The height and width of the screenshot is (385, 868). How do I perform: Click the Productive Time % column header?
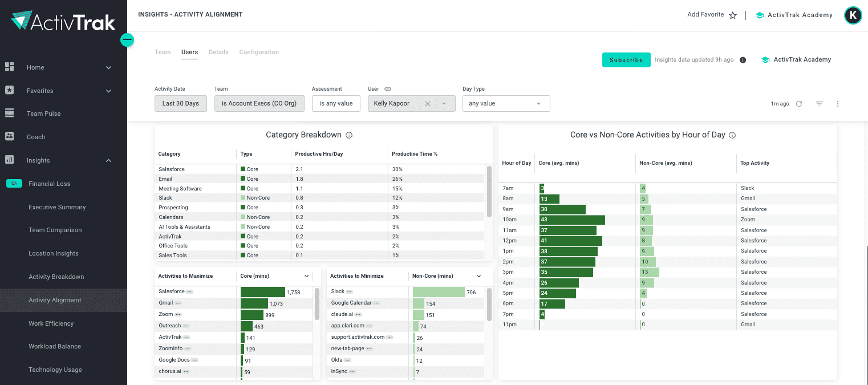[x=415, y=154]
